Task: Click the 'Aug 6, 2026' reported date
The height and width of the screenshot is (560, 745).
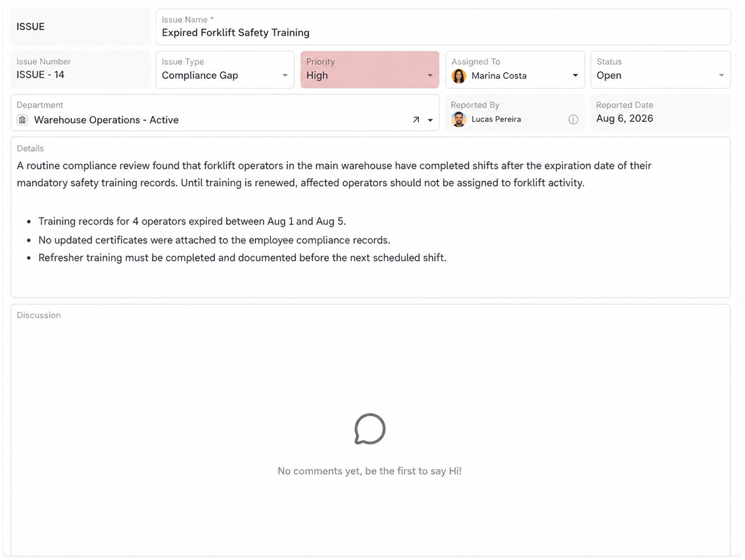Action: [x=625, y=119]
